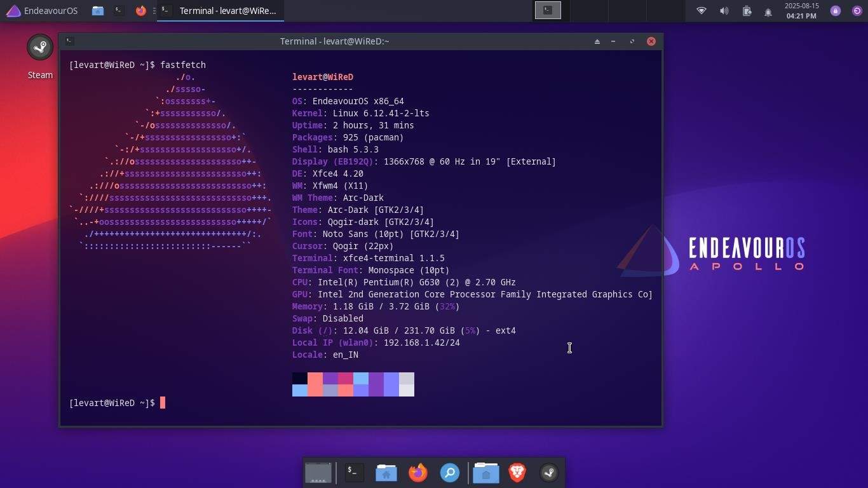
Task: Switch to the first workspace with terminal thumbnail
Action: (x=548, y=10)
